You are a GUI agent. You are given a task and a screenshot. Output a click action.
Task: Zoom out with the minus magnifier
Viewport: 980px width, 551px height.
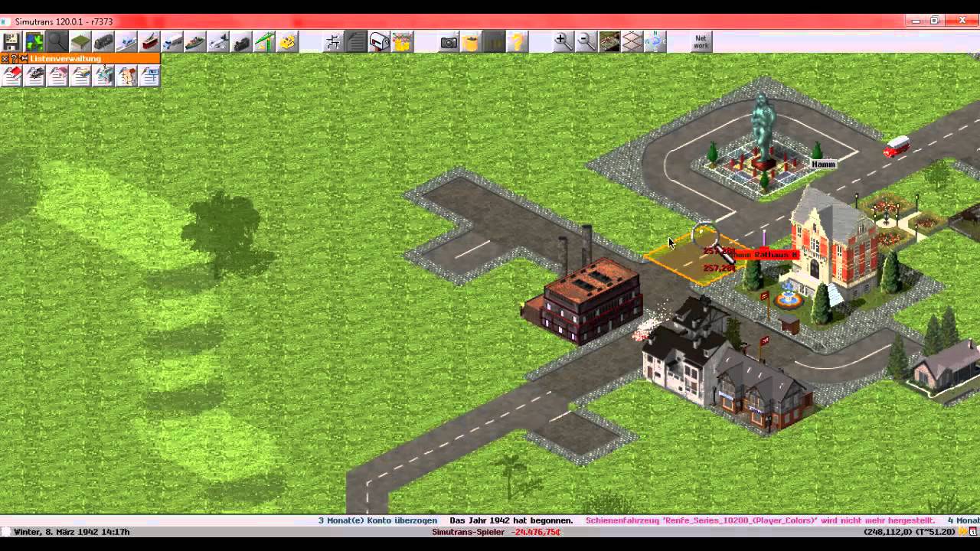[586, 41]
